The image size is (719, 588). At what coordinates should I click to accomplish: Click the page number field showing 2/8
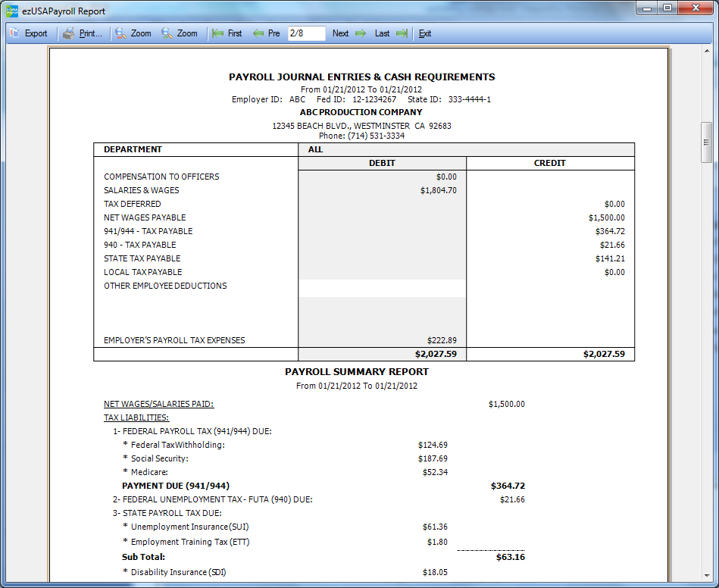click(x=306, y=33)
